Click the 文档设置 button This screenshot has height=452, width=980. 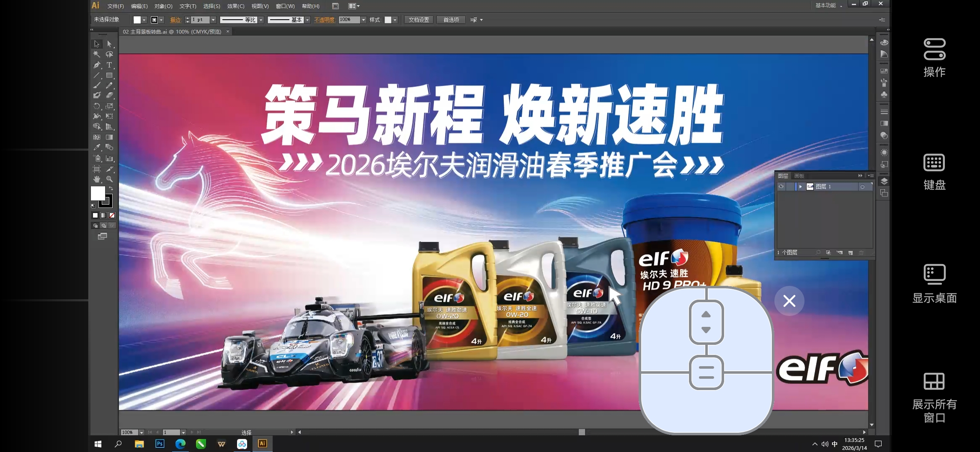(x=418, y=20)
